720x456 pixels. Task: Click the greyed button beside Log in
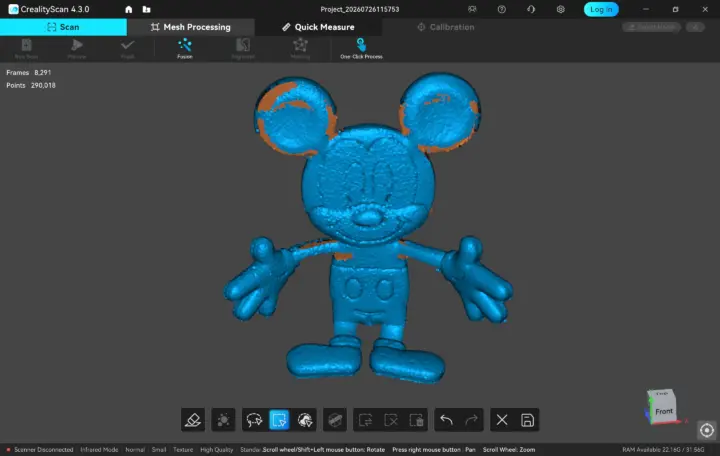[x=651, y=27]
